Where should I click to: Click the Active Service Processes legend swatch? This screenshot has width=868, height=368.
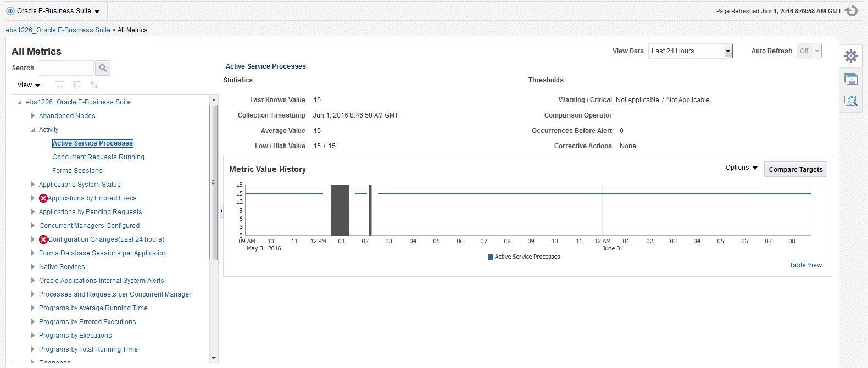(x=491, y=257)
